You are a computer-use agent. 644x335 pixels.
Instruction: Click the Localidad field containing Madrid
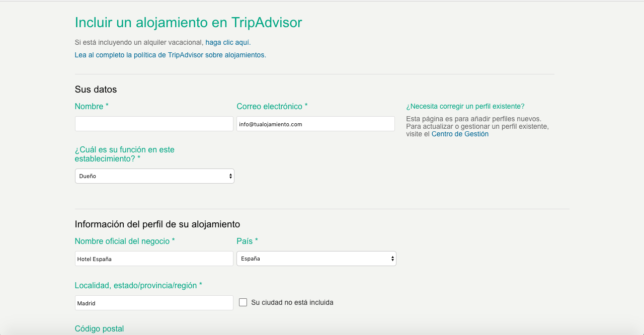pos(154,303)
